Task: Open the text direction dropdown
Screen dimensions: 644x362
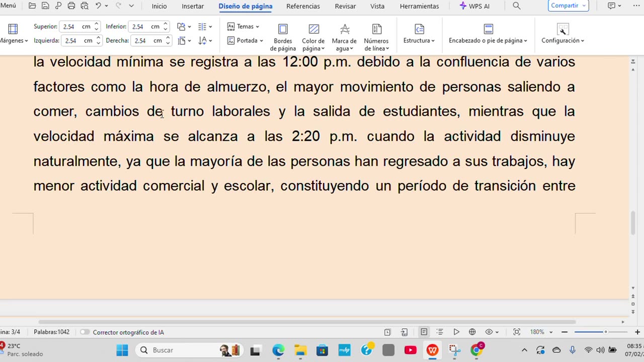Action: pos(205,41)
